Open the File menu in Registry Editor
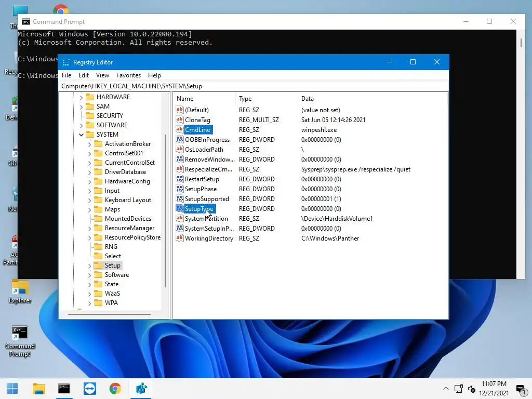532x399 pixels. [66, 75]
